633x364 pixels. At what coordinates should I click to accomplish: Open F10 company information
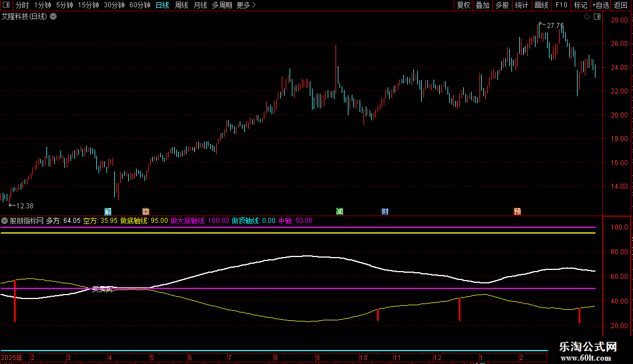[561, 5]
